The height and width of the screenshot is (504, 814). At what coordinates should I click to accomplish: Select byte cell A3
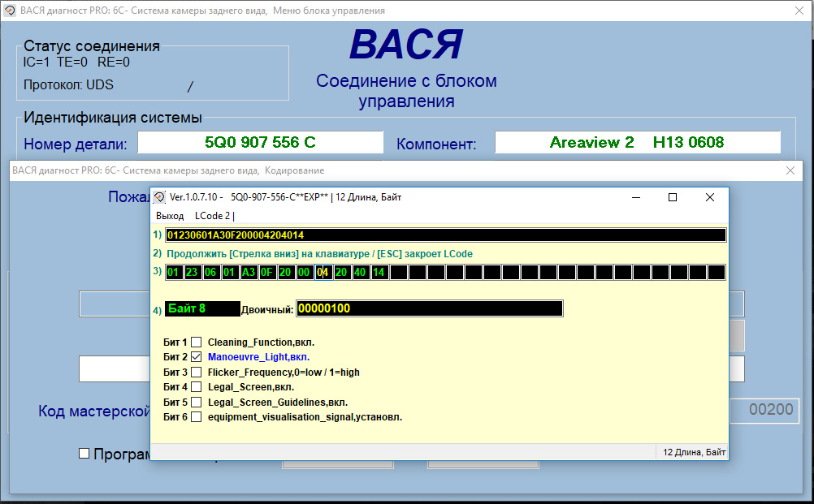[x=249, y=272]
